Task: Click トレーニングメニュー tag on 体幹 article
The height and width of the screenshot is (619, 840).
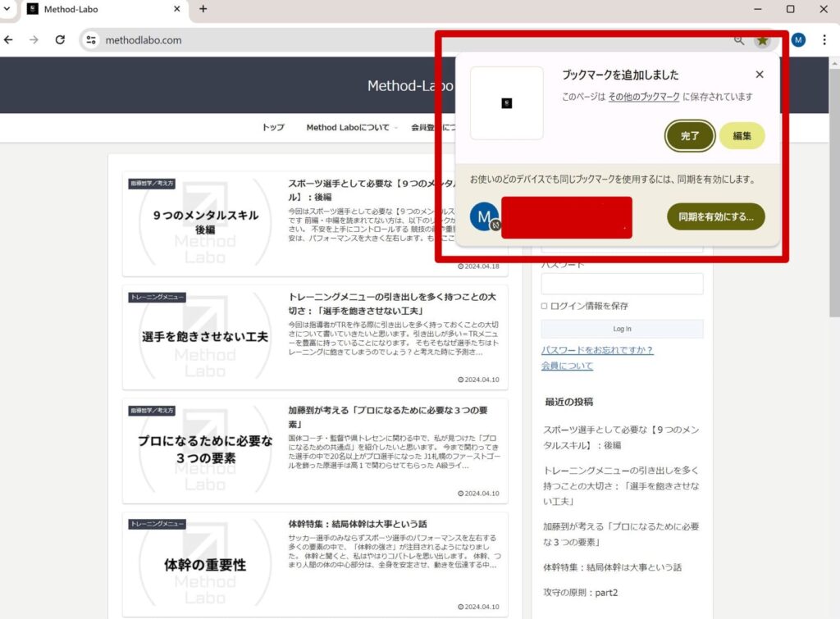Action: 157,524
